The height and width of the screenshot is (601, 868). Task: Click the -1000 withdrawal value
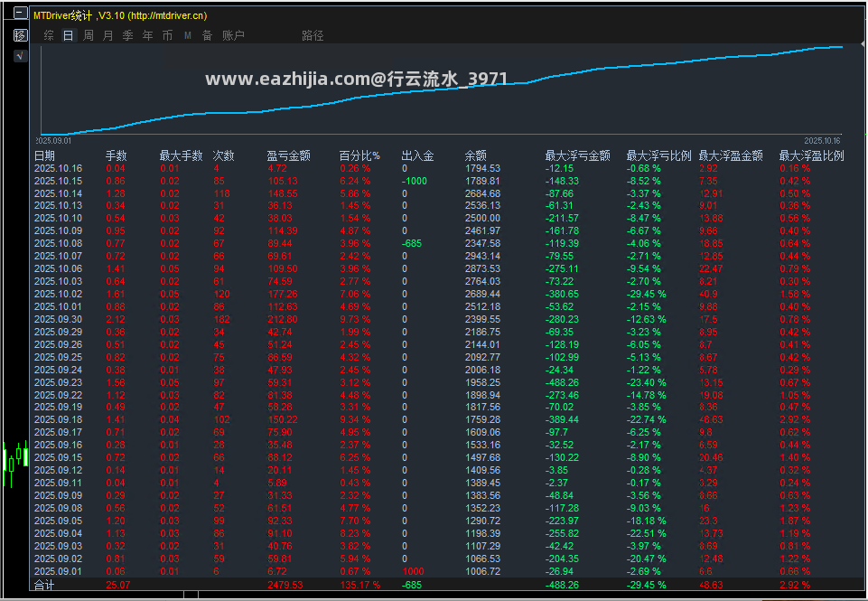click(415, 181)
